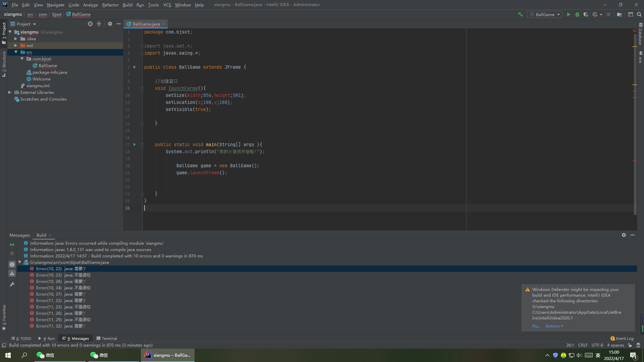The image size is (644, 362).
Task: Click bjsxt in the navigation breadcrumb
Action: (57, 14)
